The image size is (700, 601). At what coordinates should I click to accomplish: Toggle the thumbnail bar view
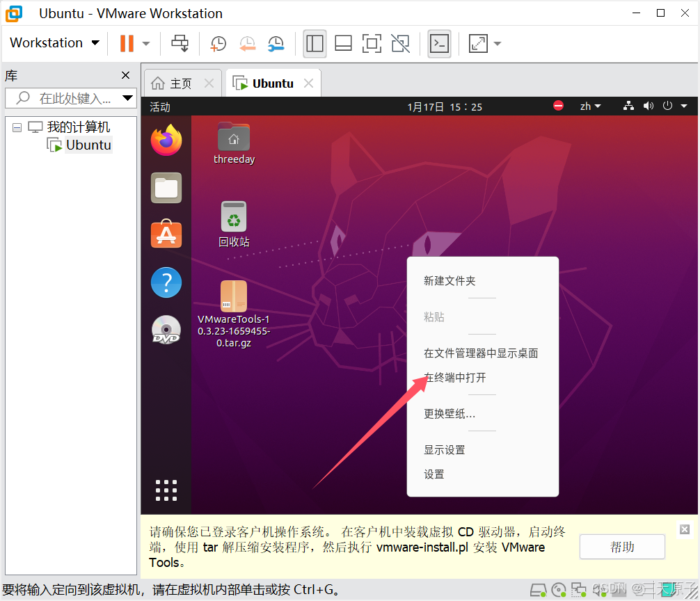343,43
